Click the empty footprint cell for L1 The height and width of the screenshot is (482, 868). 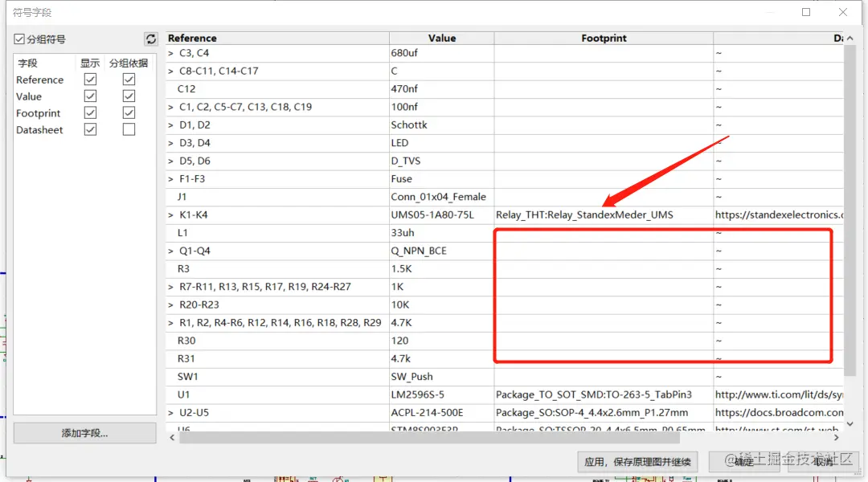pos(604,233)
